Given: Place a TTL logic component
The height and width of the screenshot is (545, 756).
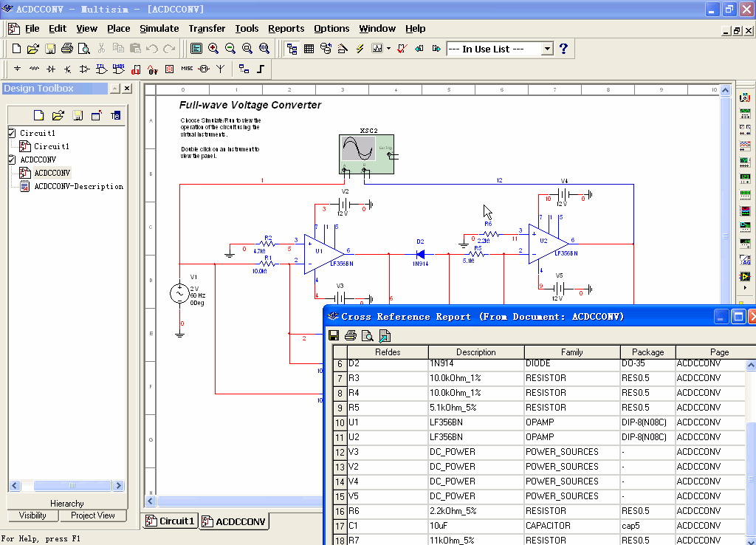Looking at the screenshot, I should click(x=101, y=69).
